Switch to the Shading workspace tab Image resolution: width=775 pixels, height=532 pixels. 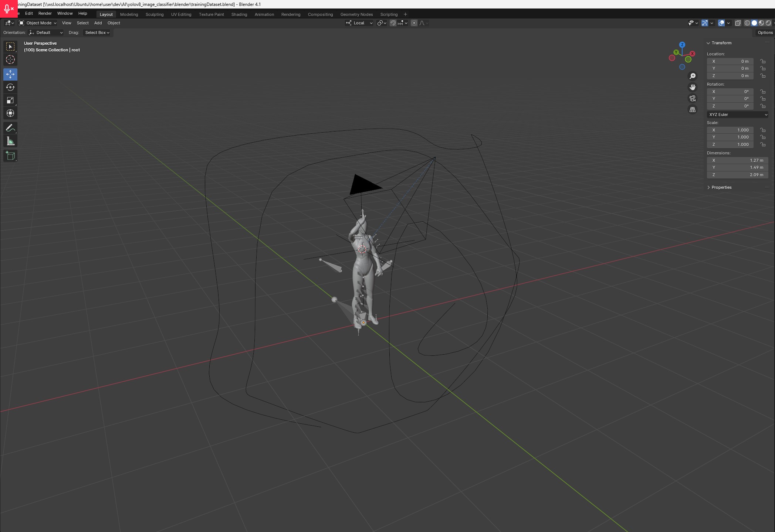tap(239, 14)
